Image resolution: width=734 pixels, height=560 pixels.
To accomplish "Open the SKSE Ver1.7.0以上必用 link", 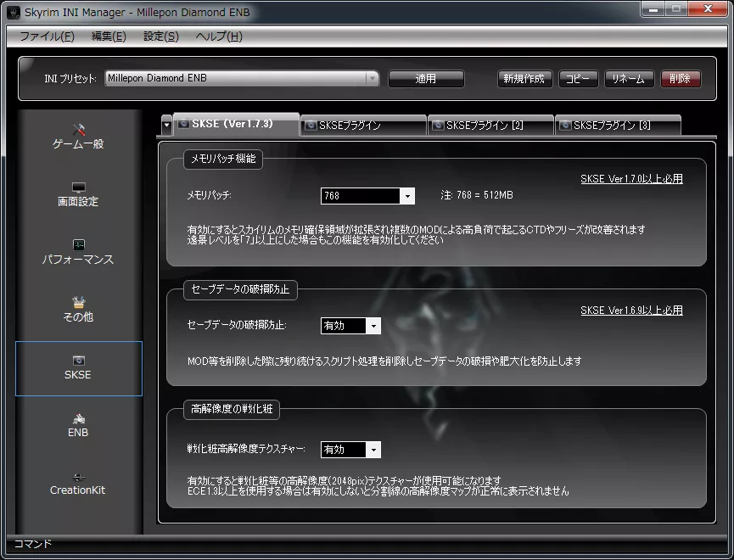I will pyautogui.click(x=631, y=179).
